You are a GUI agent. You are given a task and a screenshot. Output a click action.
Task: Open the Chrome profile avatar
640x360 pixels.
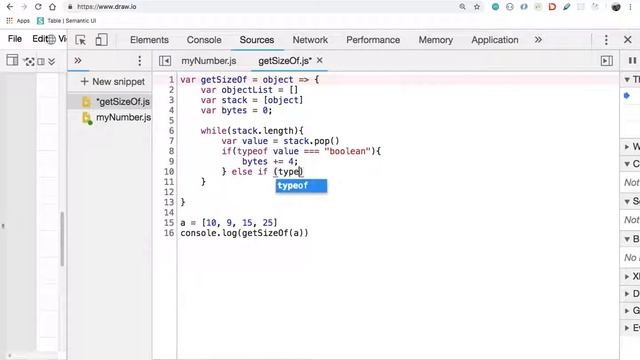point(616,7)
